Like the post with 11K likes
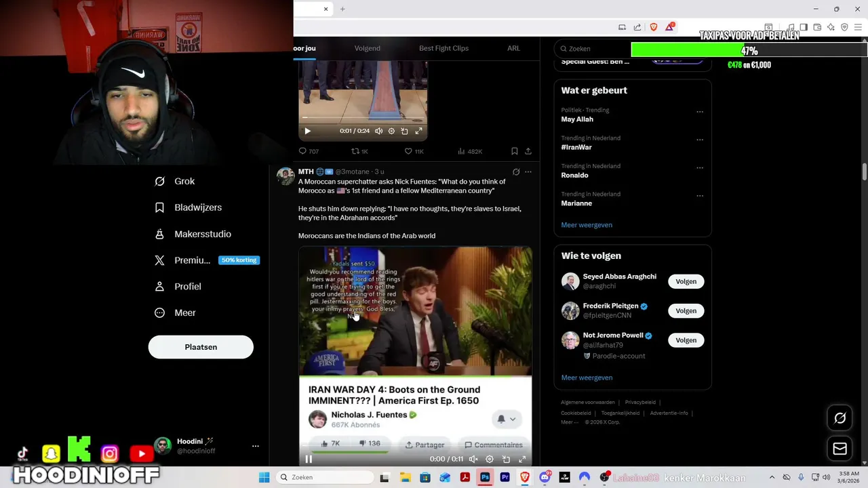Viewport: 868px width, 488px height. (x=414, y=151)
